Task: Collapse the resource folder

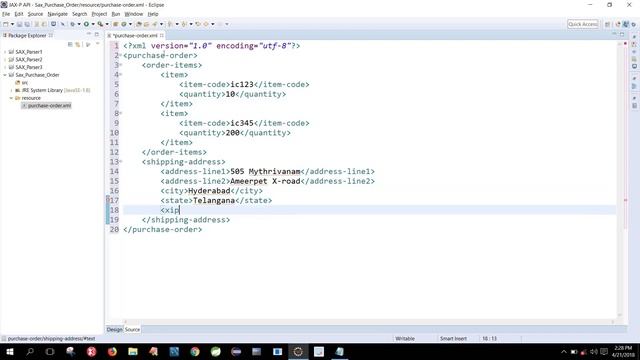Action: (x=11, y=98)
